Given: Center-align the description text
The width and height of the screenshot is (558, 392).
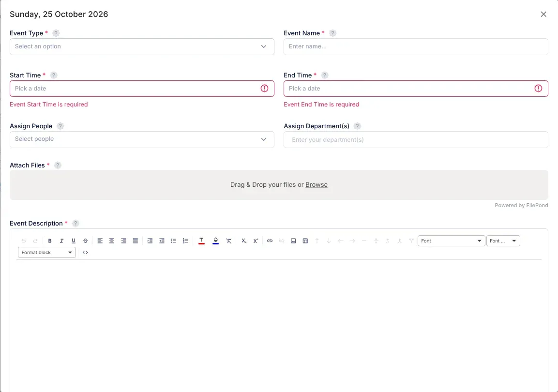Looking at the screenshot, I should coord(112,241).
